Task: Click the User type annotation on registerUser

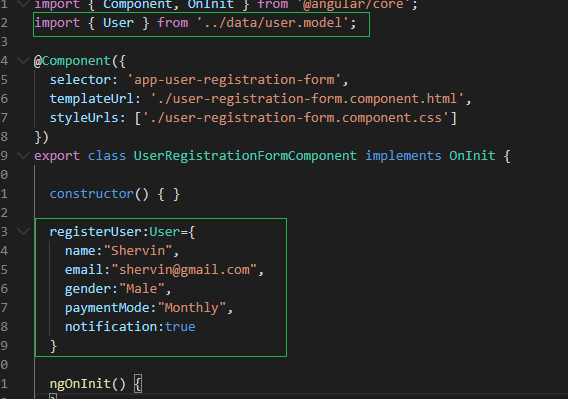Action: point(164,231)
